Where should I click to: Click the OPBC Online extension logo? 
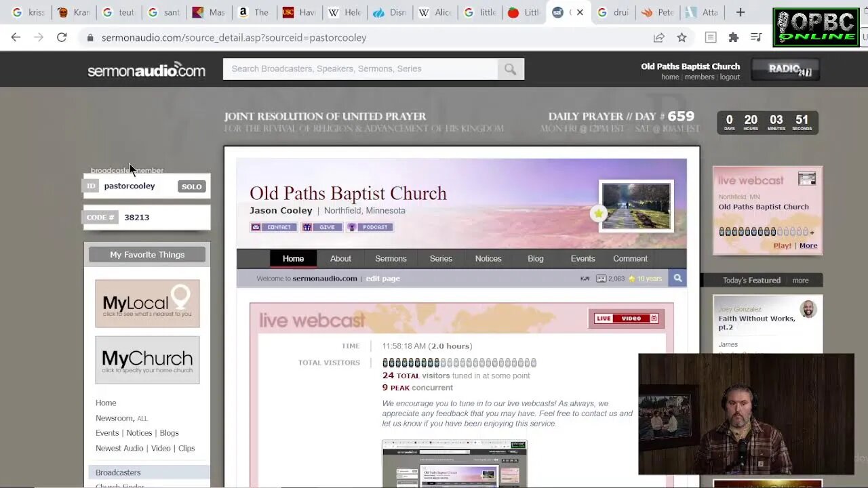click(816, 28)
